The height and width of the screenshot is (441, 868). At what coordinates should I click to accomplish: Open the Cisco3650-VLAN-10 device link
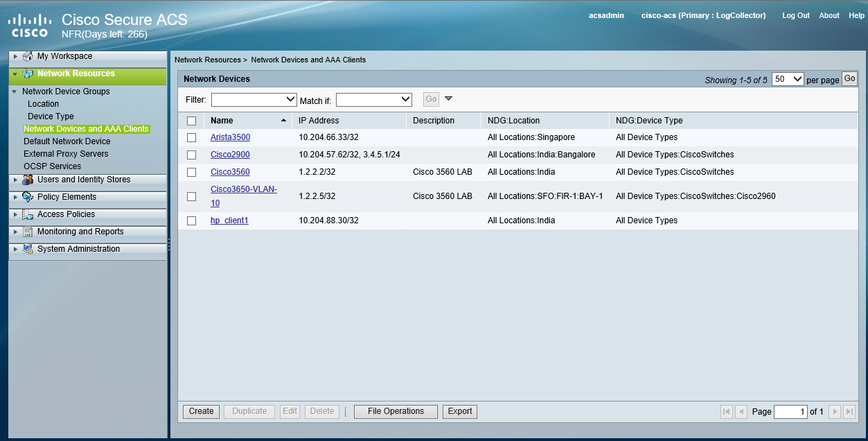click(244, 196)
